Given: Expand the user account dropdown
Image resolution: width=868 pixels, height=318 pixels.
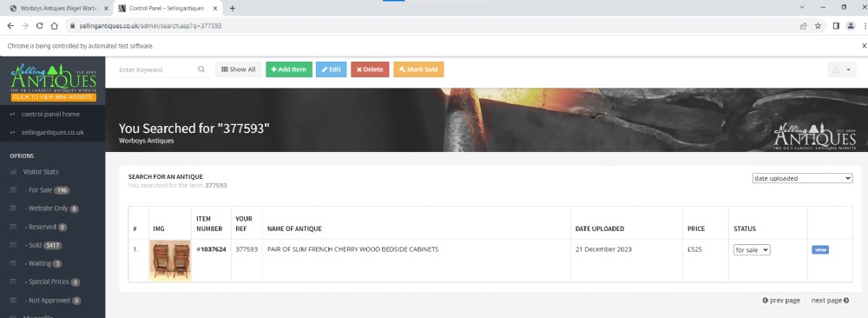Looking at the screenshot, I should (x=842, y=70).
